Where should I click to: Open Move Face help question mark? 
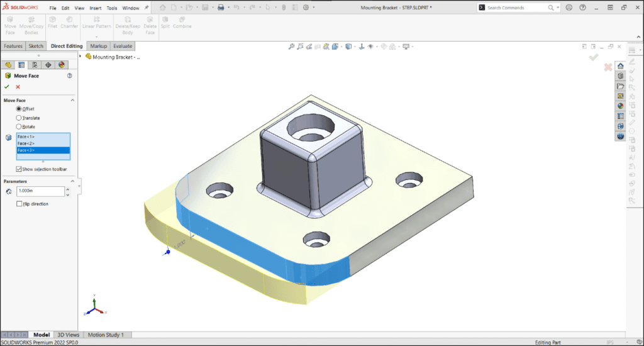pos(70,75)
